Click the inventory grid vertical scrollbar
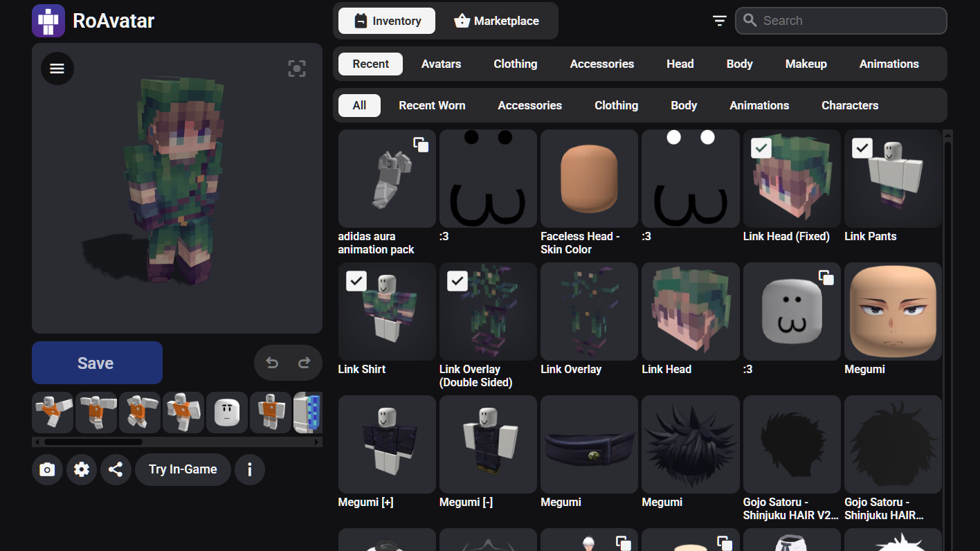Viewport: 980px width, 551px height. click(x=947, y=339)
